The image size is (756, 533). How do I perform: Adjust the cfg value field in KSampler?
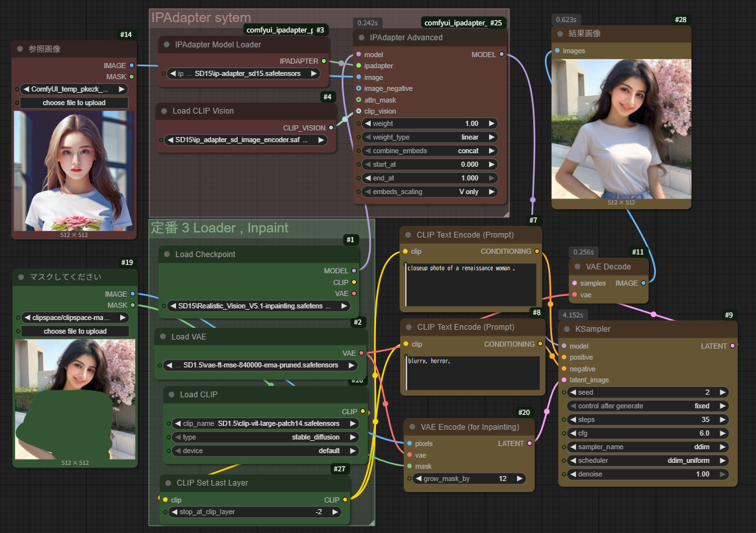click(647, 434)
